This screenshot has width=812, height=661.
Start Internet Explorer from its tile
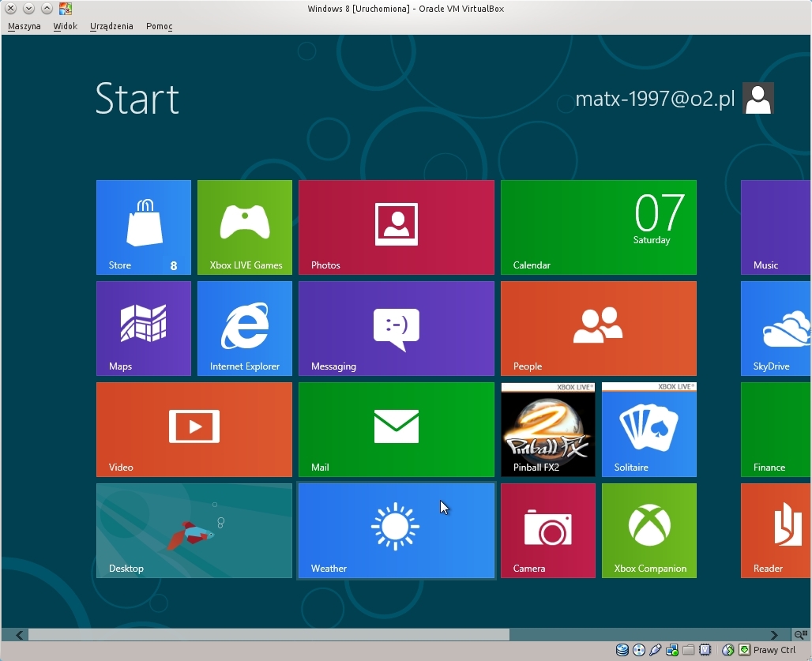(x=244, y=329)
